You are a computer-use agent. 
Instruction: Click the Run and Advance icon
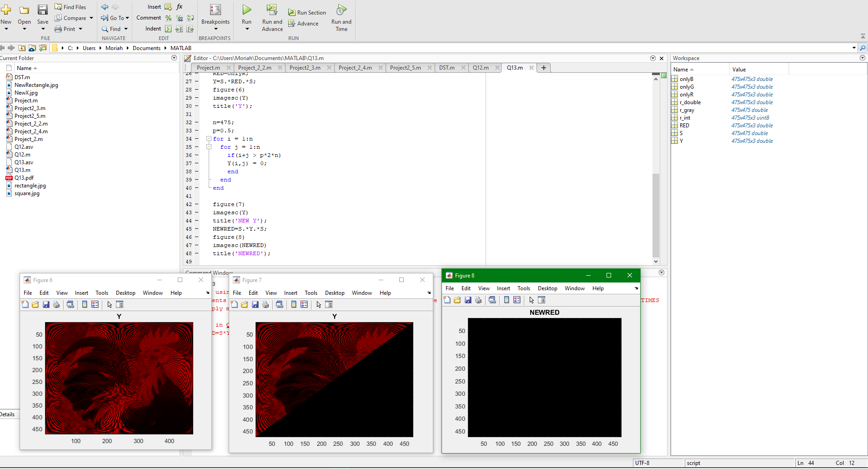272,10
